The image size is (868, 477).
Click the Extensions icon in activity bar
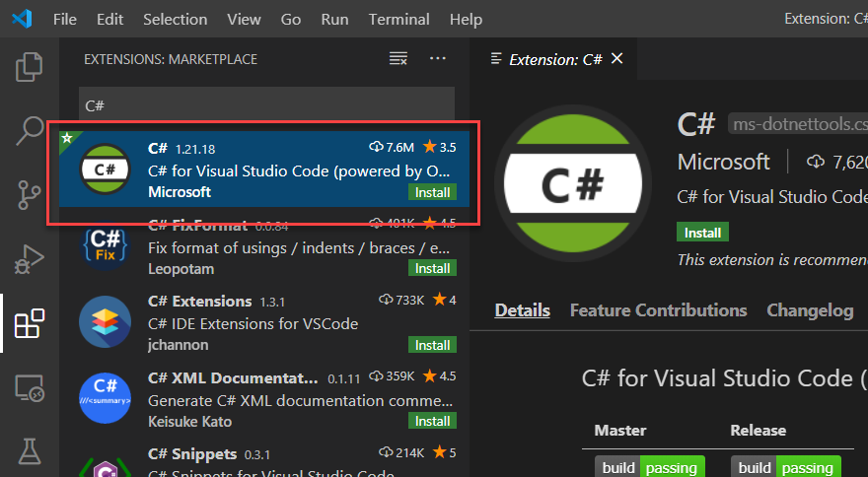tap(30, 323)
